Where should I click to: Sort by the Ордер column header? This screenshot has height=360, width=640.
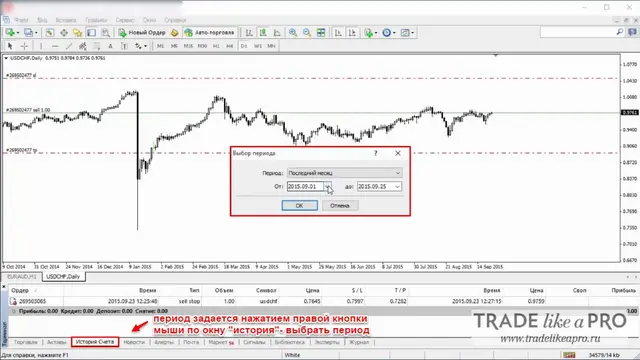(x=20, y=290)
